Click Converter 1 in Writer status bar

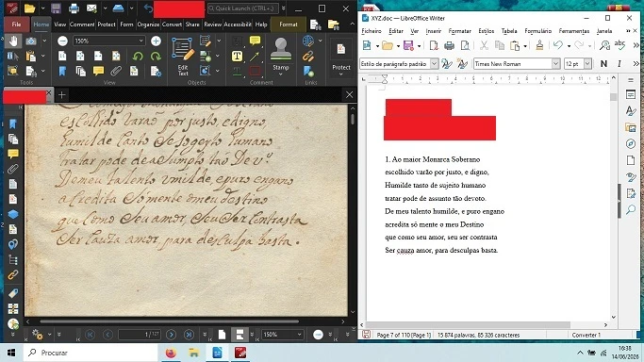pos(586,335)
